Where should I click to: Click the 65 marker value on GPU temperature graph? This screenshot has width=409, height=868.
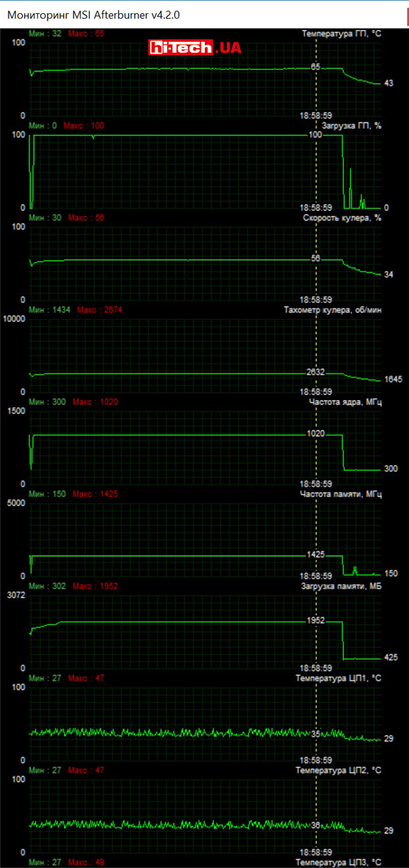coord(315,67)
